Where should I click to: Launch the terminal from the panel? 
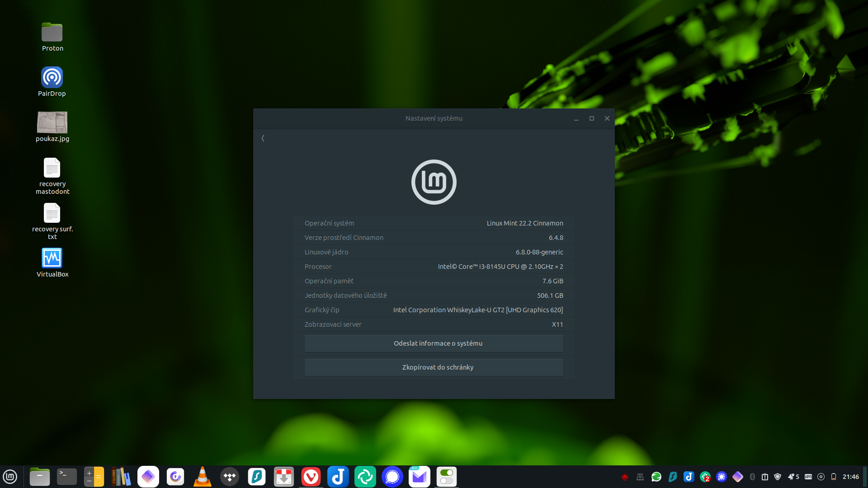click(x=67, y=477)
